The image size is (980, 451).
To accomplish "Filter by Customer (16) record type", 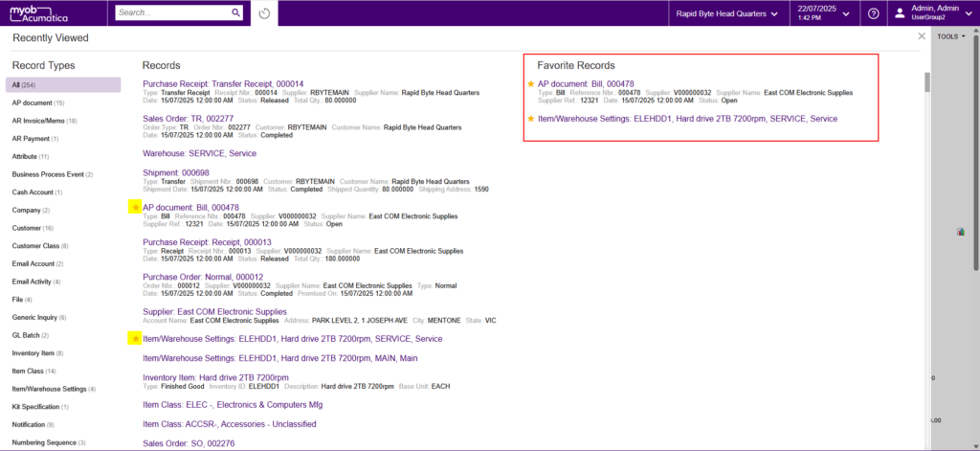I will 33,228.
